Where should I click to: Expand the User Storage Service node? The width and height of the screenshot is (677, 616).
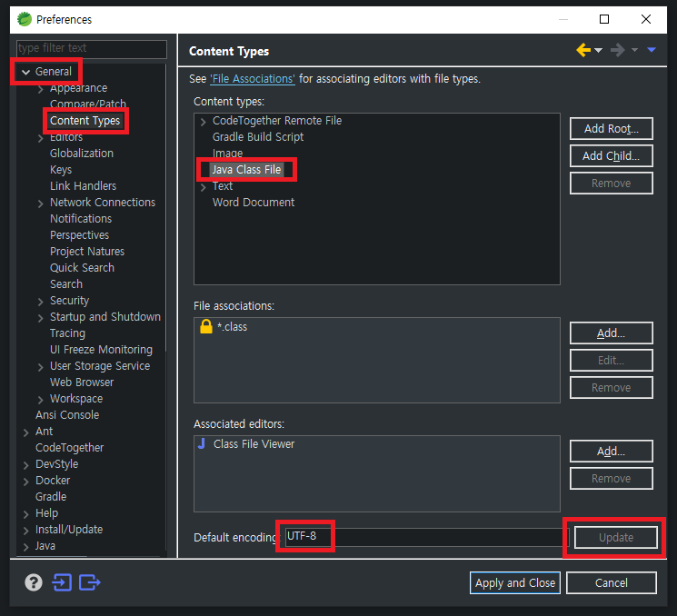(x=41, y=367)
